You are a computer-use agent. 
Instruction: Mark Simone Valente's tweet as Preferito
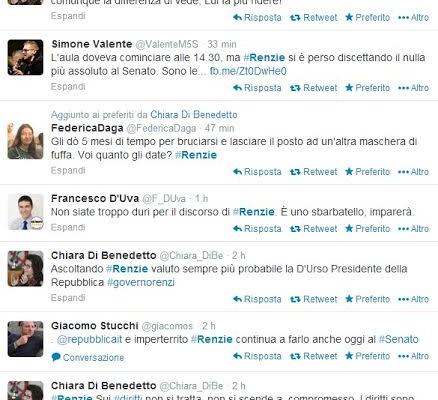(x=367, y=88)
